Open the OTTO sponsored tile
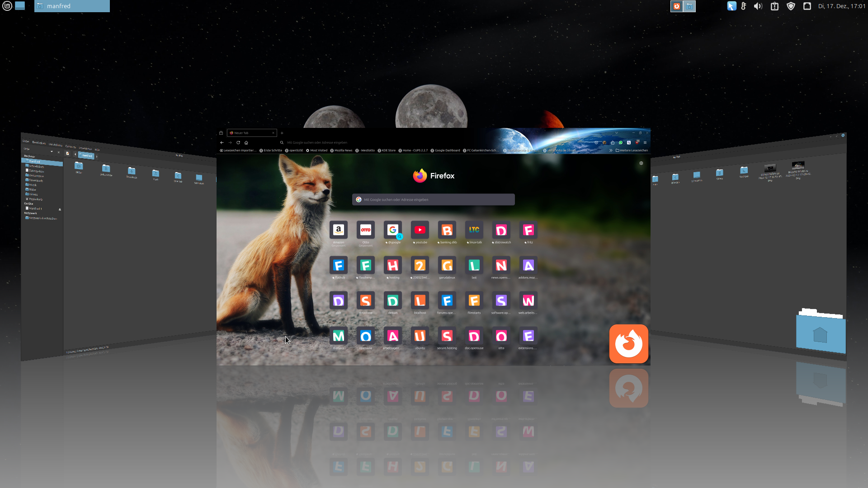The image size is (868, 488). pyautogui.click(x=365, y=230)
